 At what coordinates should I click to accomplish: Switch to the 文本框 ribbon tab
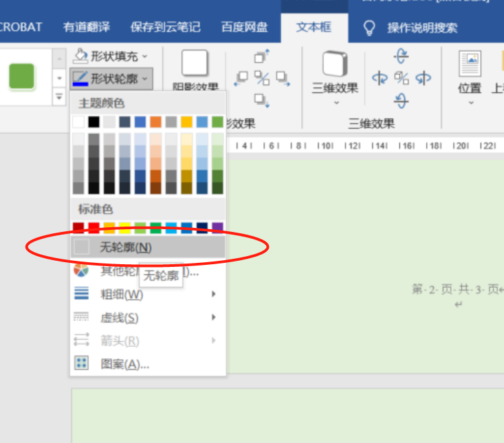(314, 28)
